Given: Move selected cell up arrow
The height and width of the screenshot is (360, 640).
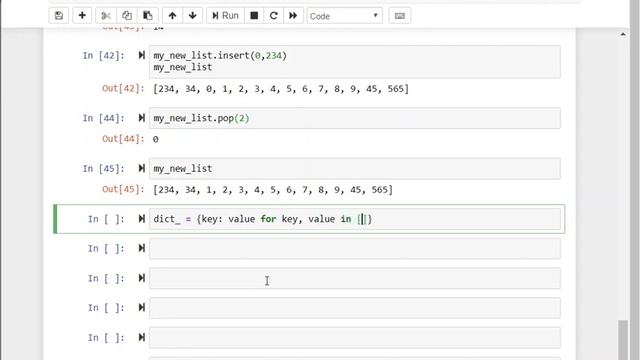Looking at the screenshot, I should click(172, 16).
